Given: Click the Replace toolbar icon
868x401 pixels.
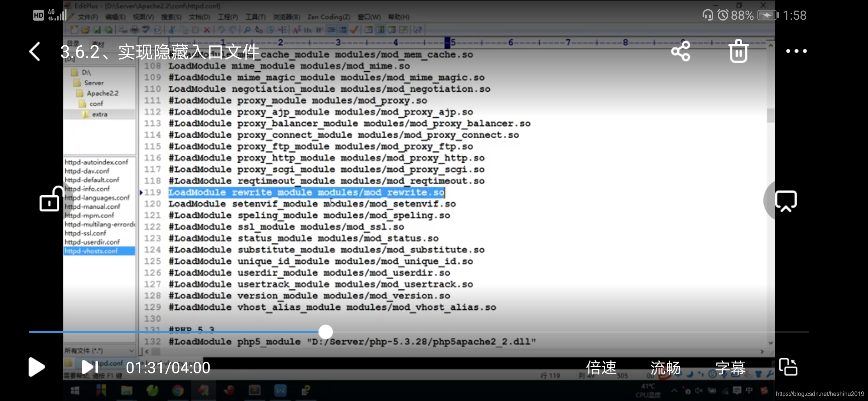Looking at the screenshot, I should [259, 30].
